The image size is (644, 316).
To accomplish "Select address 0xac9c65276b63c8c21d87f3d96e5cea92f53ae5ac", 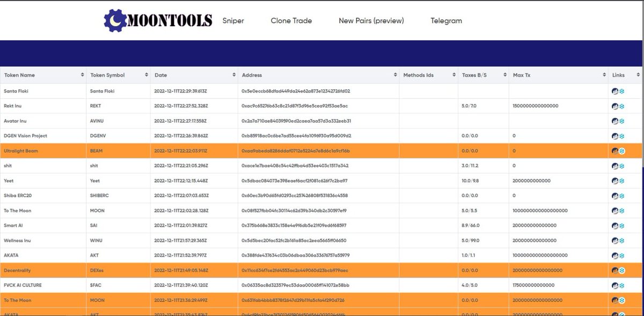I will [x=294, y=106].
